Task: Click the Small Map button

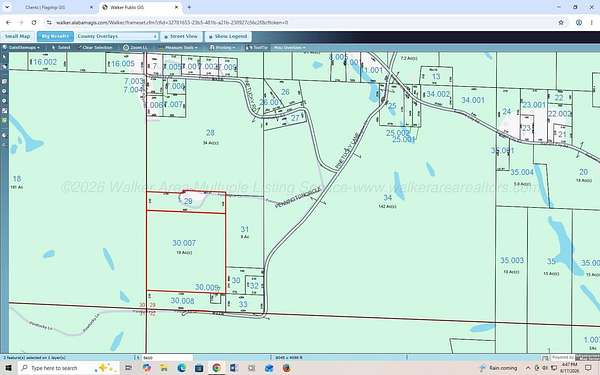Action: (x=18, y=36)
